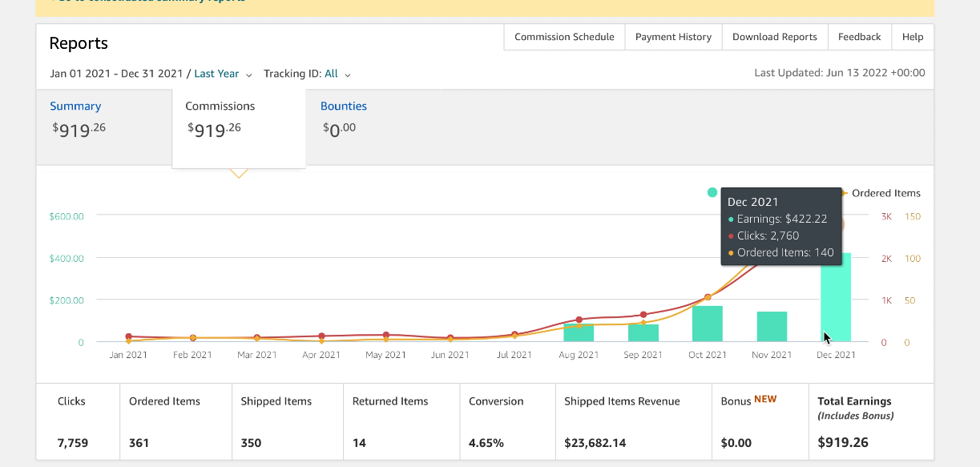The width and height of the screenshot is (980, 467).
Task: Click the red Clicks data point for May 2021
Action: [386, 335]
